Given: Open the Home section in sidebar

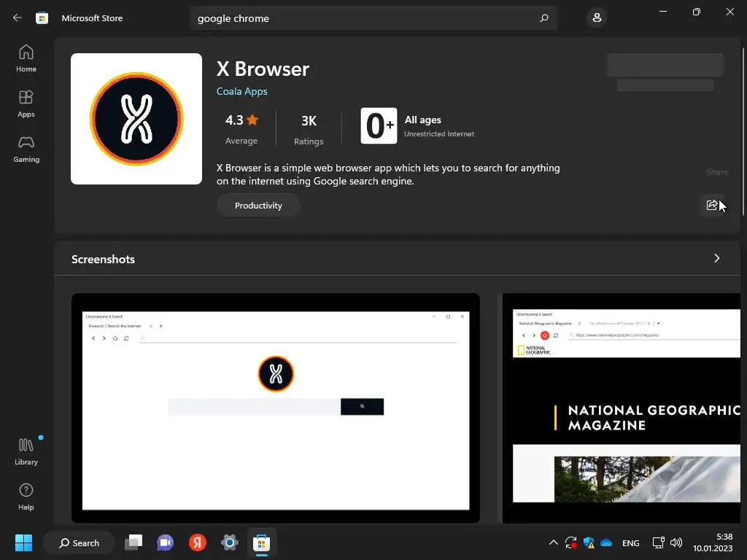Looking at the screenshot, I should click(26, 58).
